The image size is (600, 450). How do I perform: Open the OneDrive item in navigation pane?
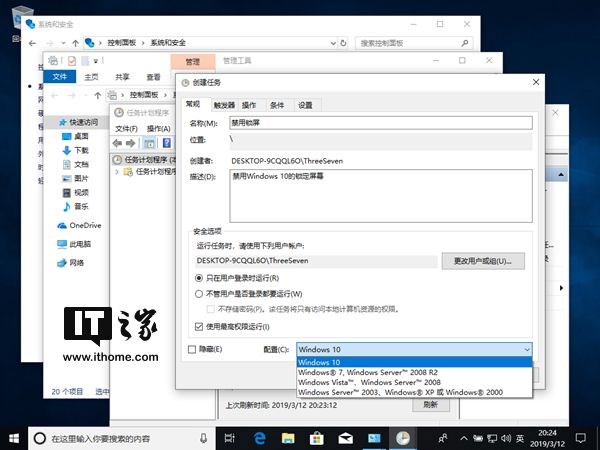[79, 225]
